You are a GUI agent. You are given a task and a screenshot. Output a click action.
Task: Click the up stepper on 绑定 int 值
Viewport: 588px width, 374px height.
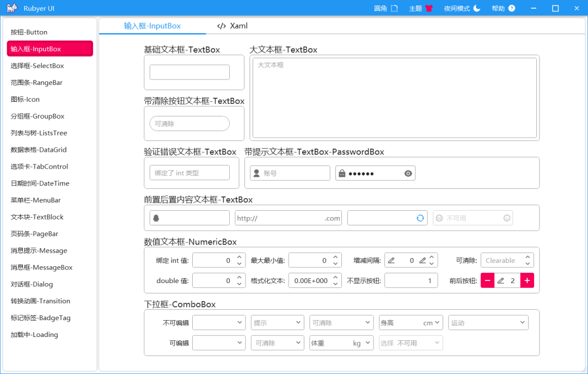[238, 257]
